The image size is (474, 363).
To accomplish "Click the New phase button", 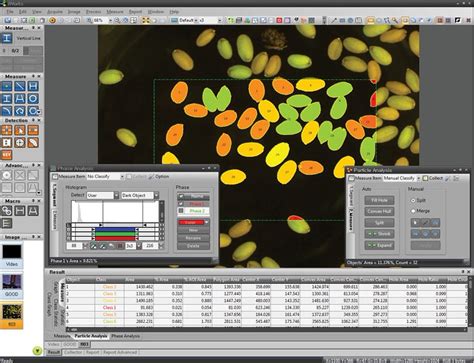I will click(x=193, y=230).
